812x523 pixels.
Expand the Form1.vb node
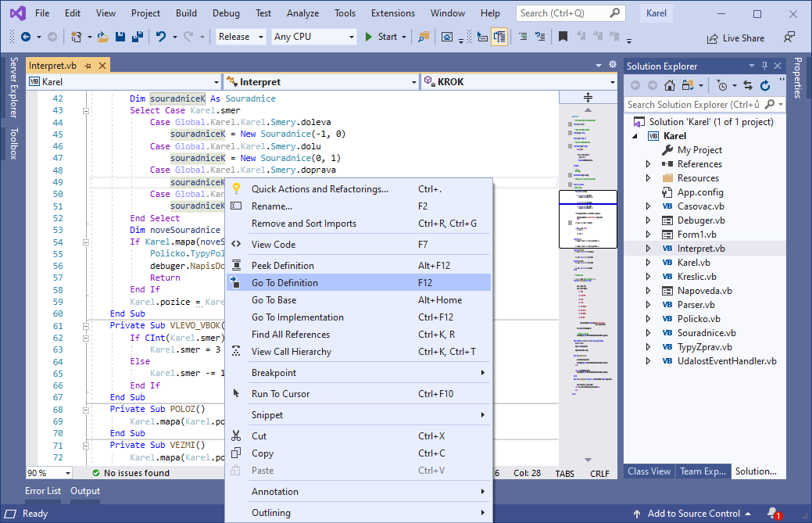coord(648,234)
